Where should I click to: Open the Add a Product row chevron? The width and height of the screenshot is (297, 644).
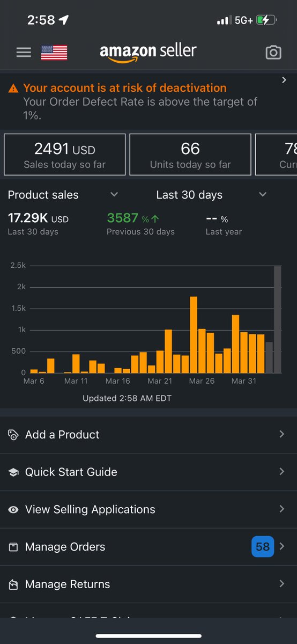pos(282,434)
